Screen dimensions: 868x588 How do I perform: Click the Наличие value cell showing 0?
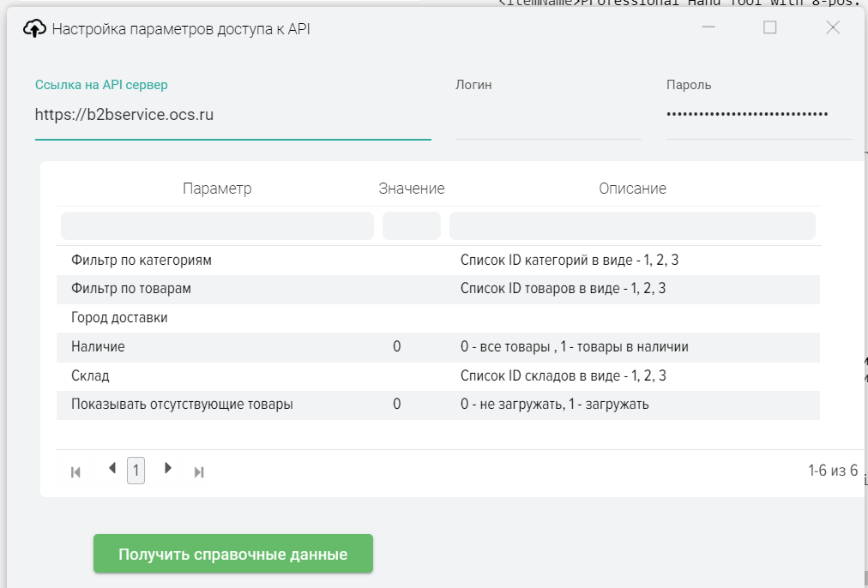tap(397, 347)
